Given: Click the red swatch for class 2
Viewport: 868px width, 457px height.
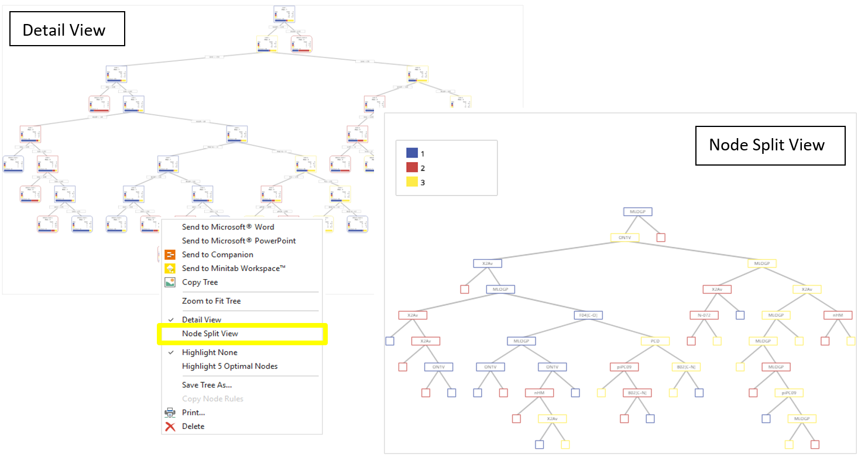Looking at the screenshot, I should 412,167.
